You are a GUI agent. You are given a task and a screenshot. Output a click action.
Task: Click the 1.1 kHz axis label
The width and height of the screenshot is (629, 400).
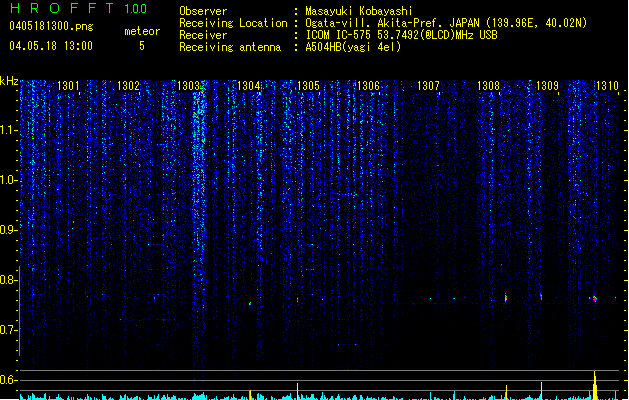pyautogui.click(x=8, y=130)
